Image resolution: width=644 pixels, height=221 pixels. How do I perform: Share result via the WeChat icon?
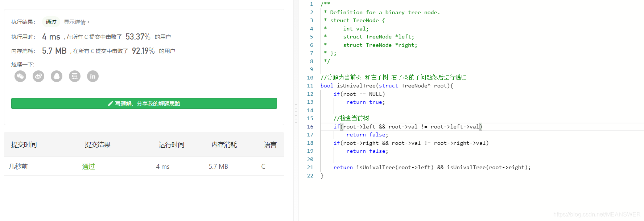tap(20, 76)
